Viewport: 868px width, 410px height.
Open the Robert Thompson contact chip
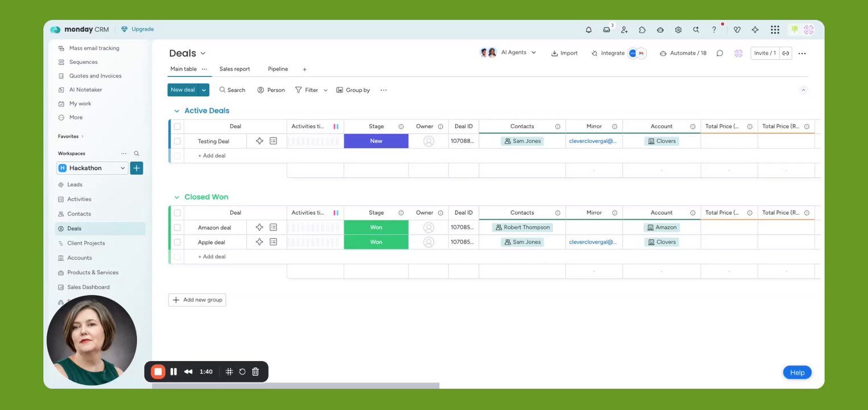point(522,227)
